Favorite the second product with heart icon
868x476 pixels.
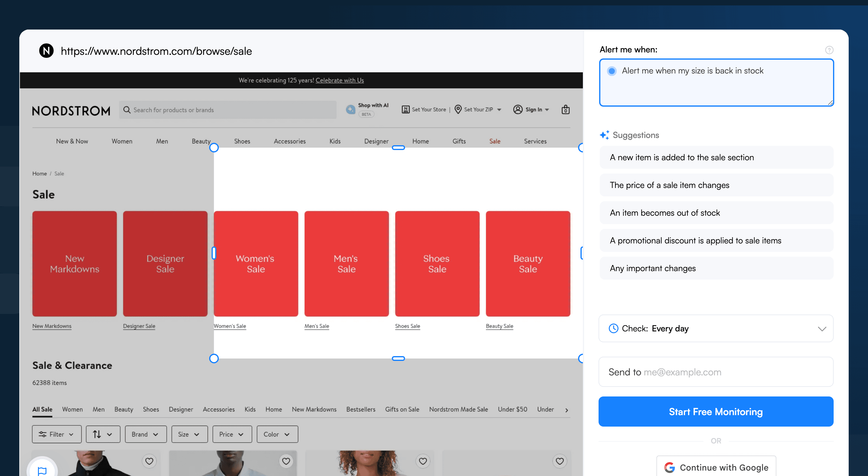point(286,461)
